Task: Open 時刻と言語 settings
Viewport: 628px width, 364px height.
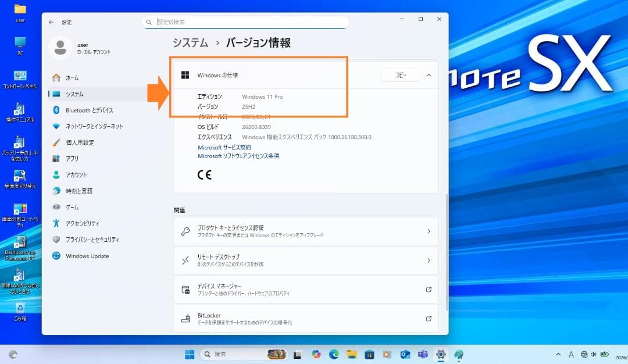Action: click(x=98, y=191)
